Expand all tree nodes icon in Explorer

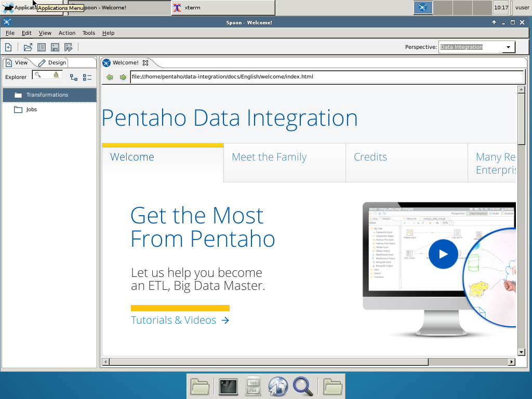[x=74, y=77]
